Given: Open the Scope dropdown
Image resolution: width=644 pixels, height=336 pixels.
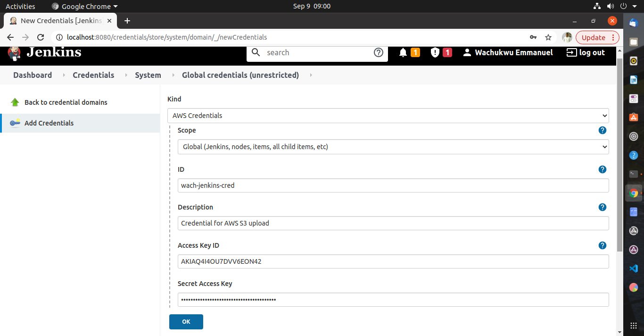Looking at the screenshot, I should point(393,147).
